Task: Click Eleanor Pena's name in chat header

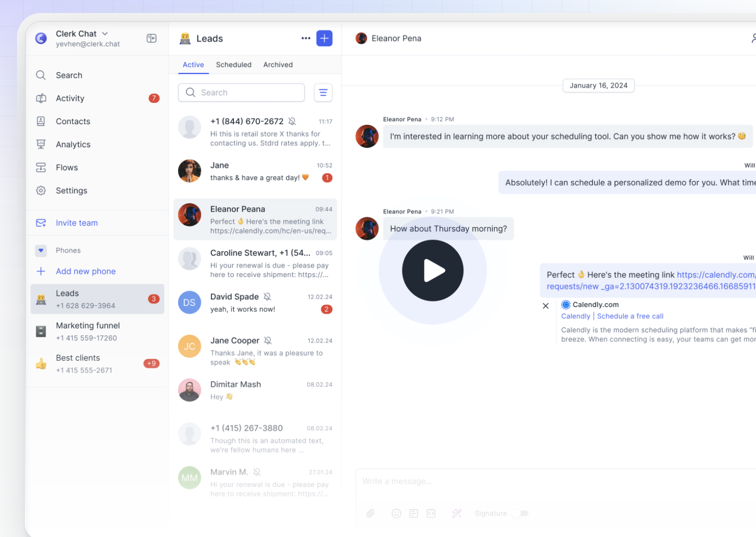Action: [x=396, y=38]
